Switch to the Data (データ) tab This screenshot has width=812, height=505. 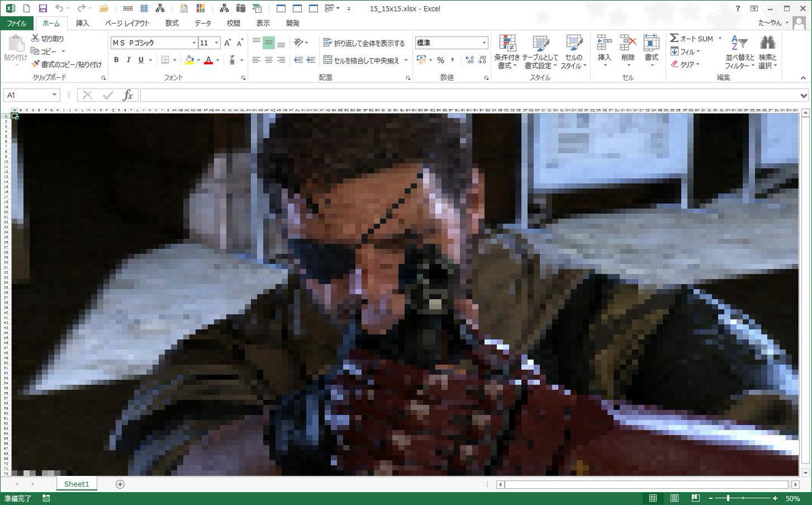[x=203, y=23]
